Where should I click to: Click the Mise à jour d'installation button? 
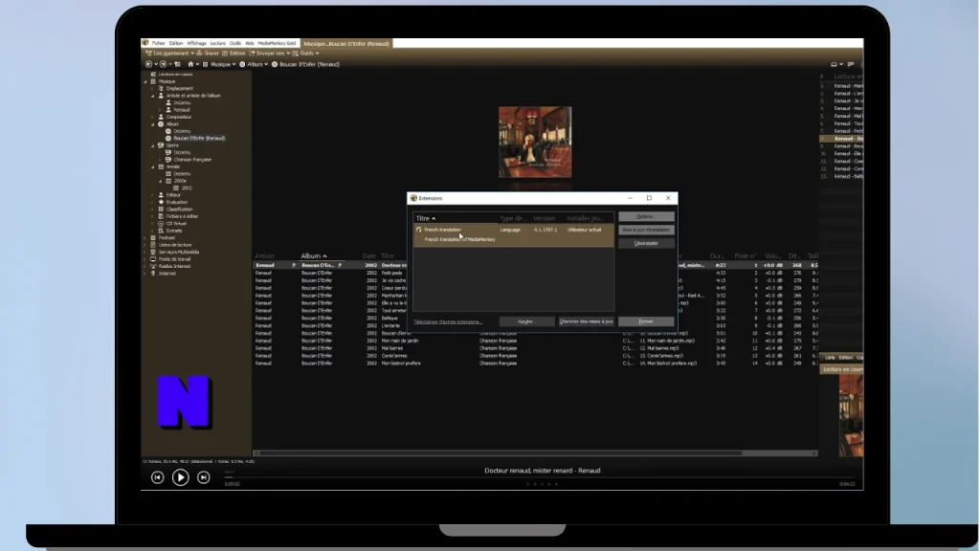click(646, 230)
